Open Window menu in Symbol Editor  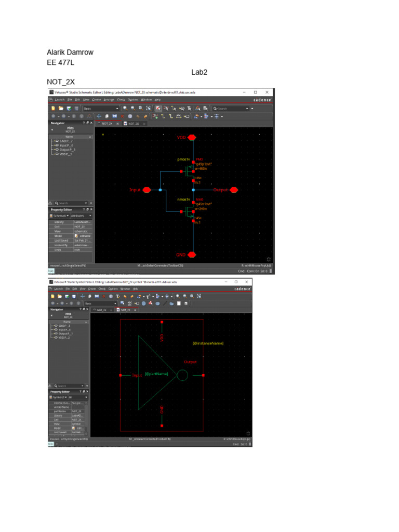(x=125, y=289)
